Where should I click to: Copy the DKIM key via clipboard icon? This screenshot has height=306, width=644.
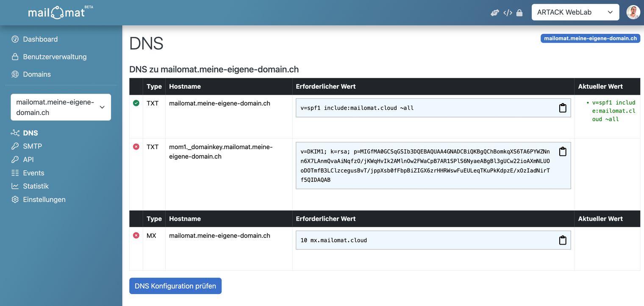[x=562, y=151]
